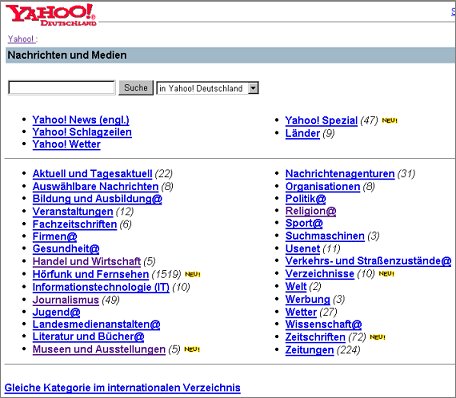This screenshot has height=398, width=456.
Task: Click the (224) count after Zeitungen
Action: click(x=348, y=350)
